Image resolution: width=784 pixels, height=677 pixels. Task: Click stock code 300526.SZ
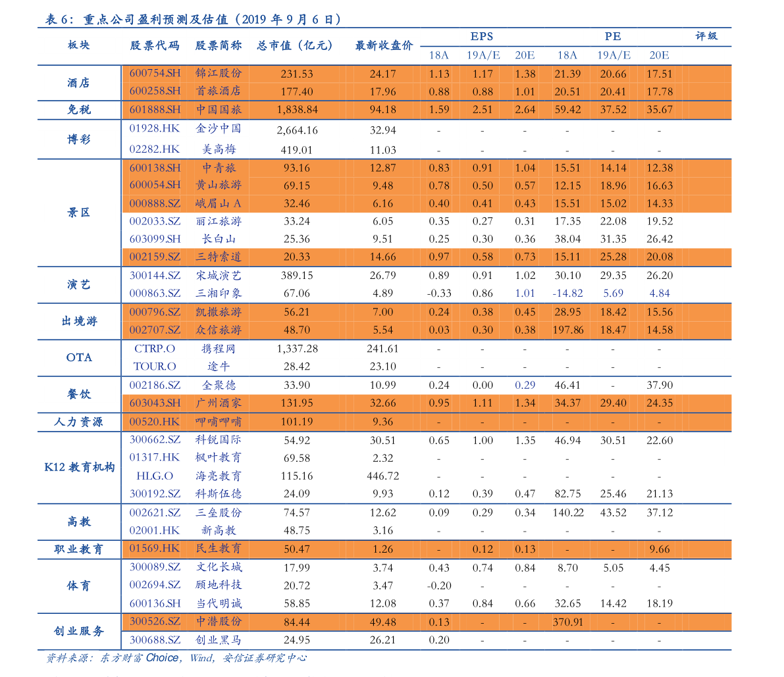coord(155,621)
